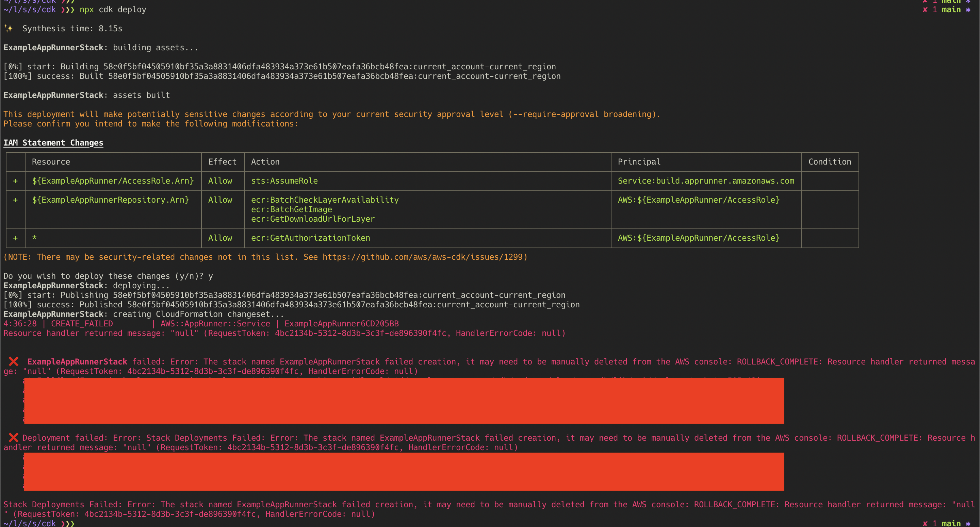Select the Allow value in the GetAuthorizationToken row
This screenshot has width=980, height=527.
tap(220, 238)
